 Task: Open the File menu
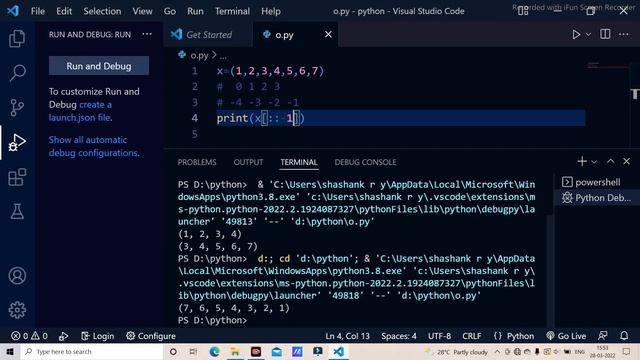point(38,11)
